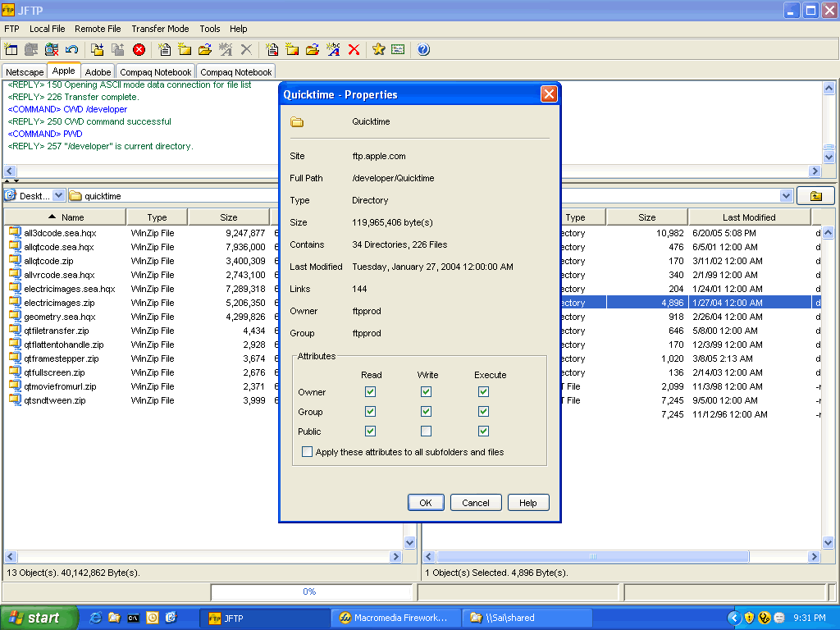Uncheck Group Read permission

pyautogui.click(x=370, y=412)
